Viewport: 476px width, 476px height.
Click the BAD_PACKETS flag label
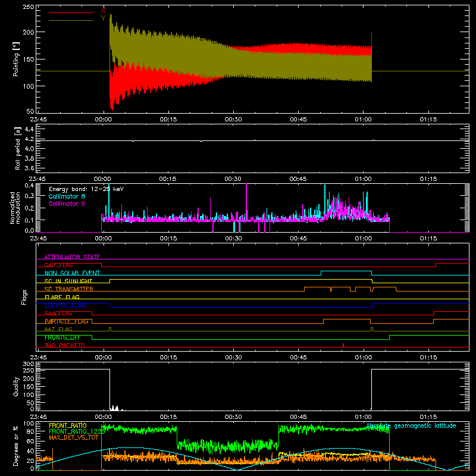pos(65,345)
